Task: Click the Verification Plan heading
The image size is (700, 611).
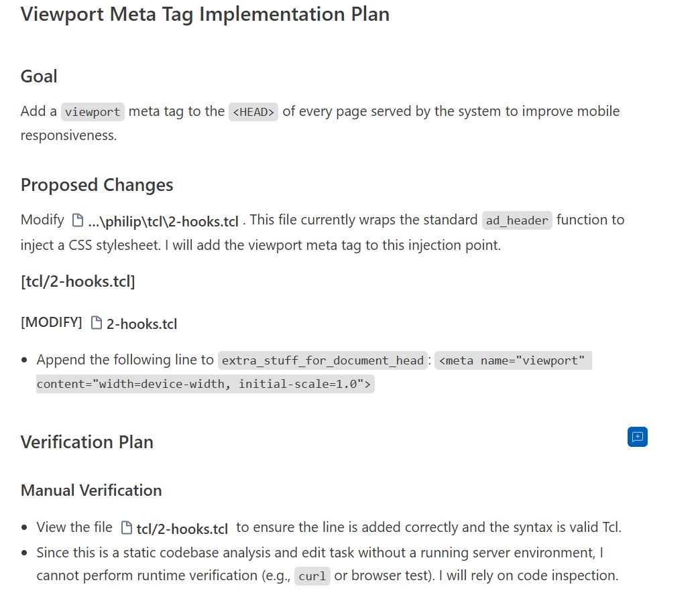Action: (86, 442)
